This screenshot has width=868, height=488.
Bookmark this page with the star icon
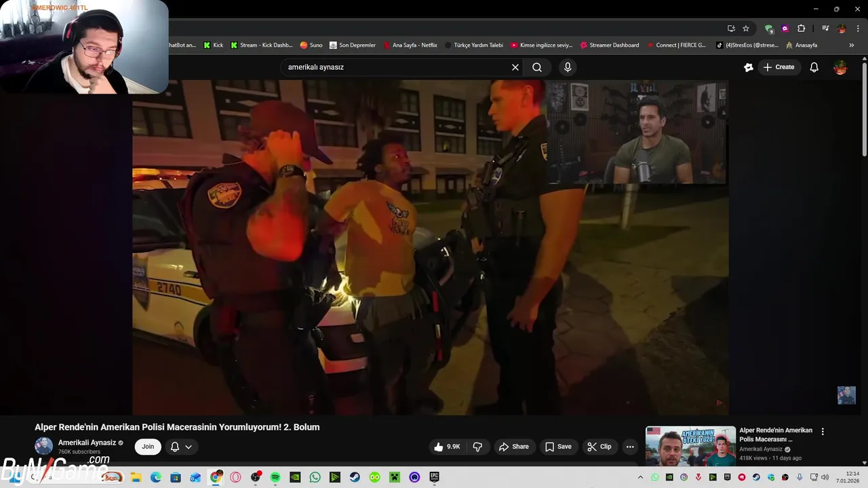click(746, 28)
